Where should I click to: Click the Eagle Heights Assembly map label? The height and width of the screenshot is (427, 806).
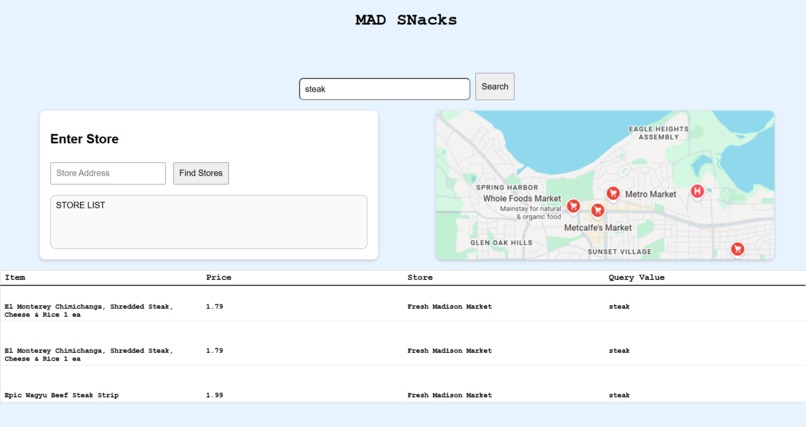pyautogui.click(x=658, y=133)
